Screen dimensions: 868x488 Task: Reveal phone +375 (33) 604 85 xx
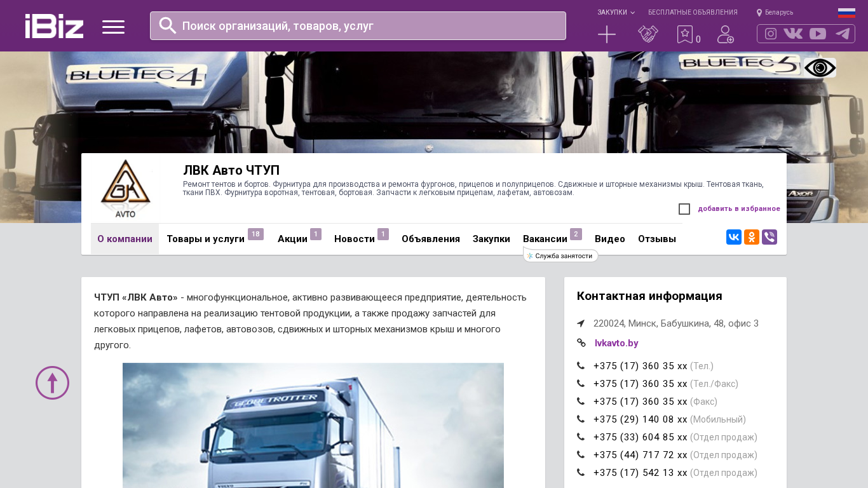641,437
